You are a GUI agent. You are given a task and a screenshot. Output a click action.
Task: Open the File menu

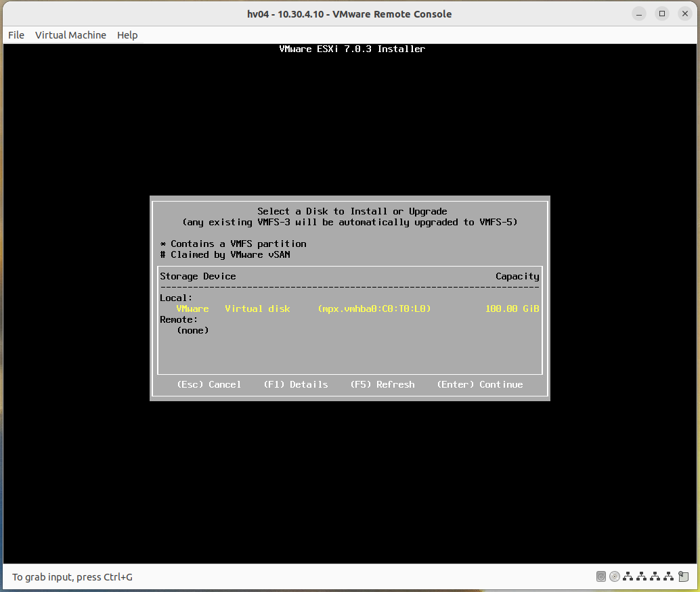pyautogui.click(x=16, y=35)
